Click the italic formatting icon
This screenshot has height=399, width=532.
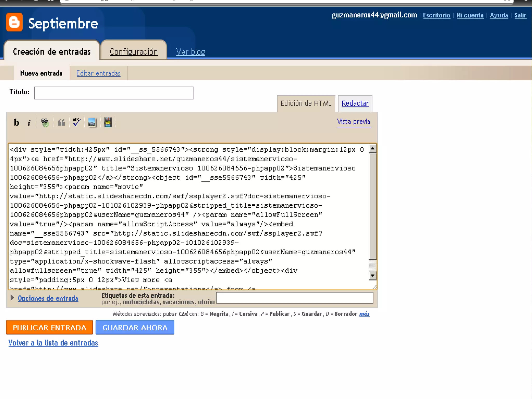pyautogui.click(x=29, y=122)
